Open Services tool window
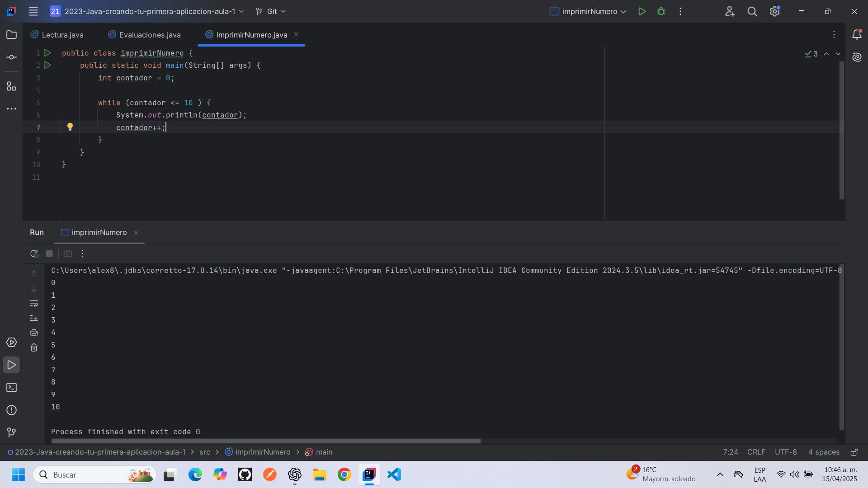 [11, 343]
